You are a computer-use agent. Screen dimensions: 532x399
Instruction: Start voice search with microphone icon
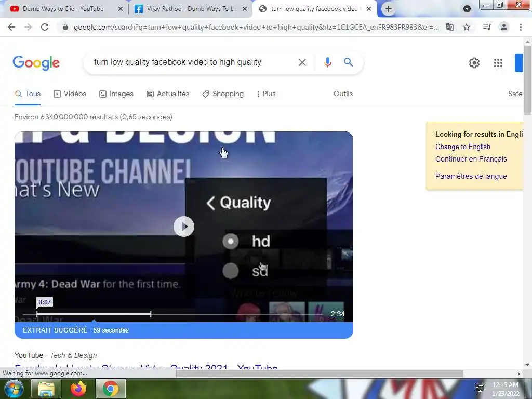point(328,62)
